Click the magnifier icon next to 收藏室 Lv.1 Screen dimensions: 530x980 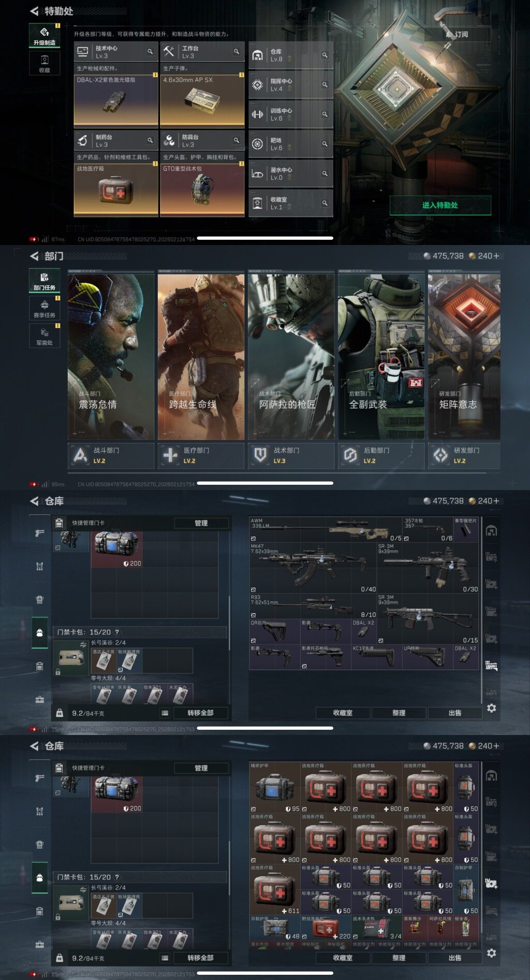(x=325, y=203)
